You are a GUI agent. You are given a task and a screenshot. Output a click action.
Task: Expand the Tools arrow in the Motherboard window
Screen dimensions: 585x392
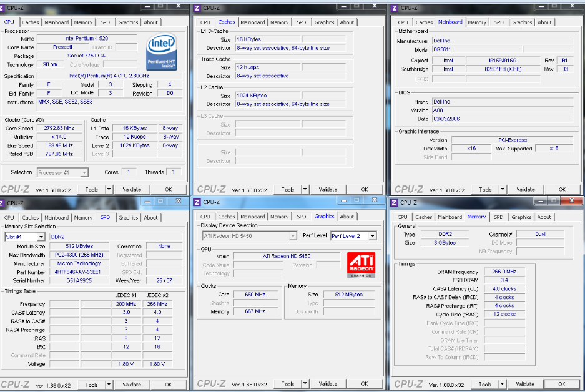503,189
